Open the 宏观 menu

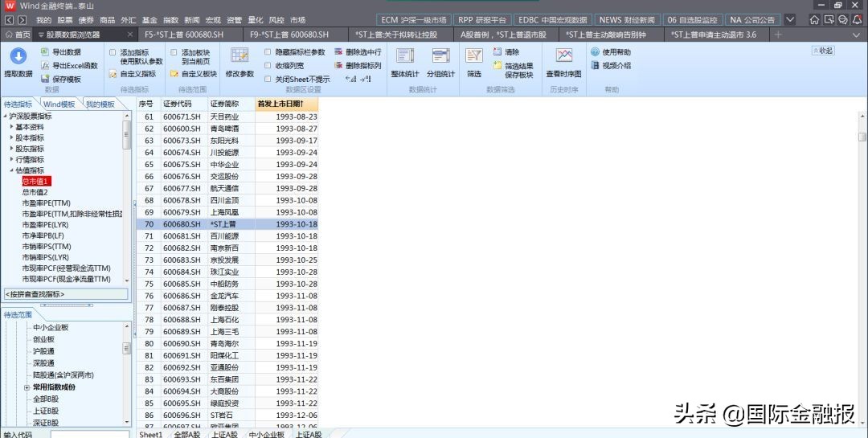pos(213,20)
